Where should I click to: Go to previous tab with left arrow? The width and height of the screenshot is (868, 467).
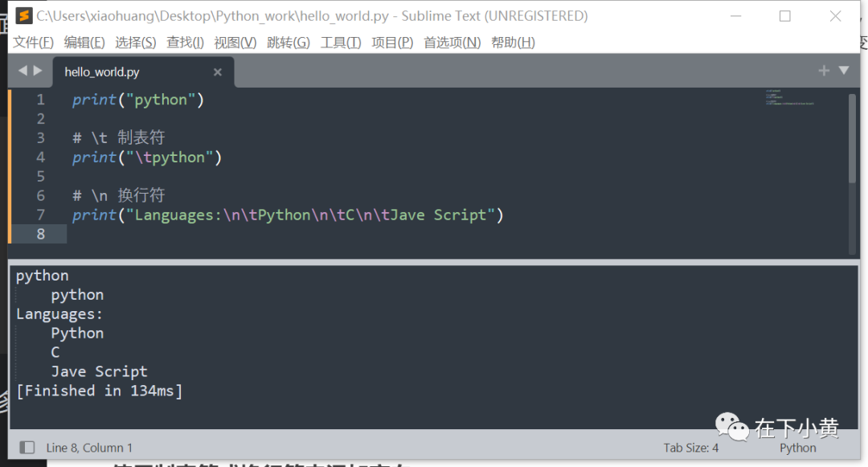(x=23, y=71)
